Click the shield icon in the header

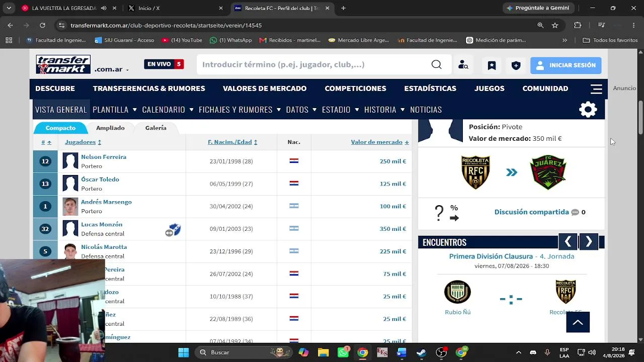click(x=516, y=65)
